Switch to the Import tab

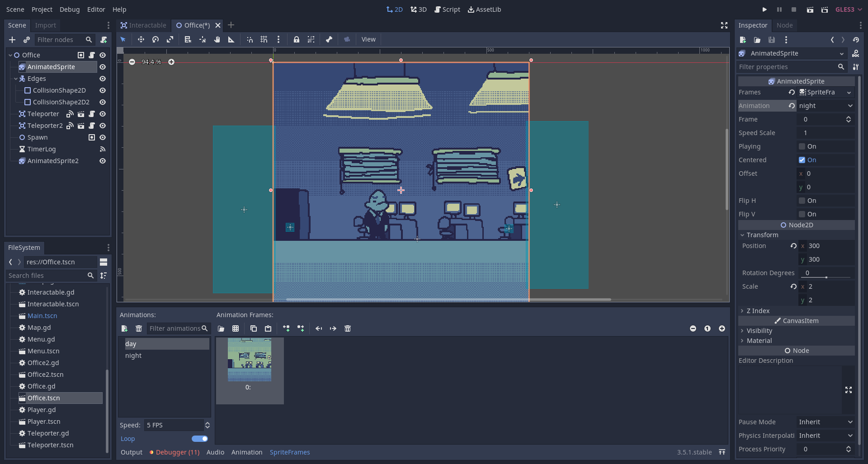[45, 25]
